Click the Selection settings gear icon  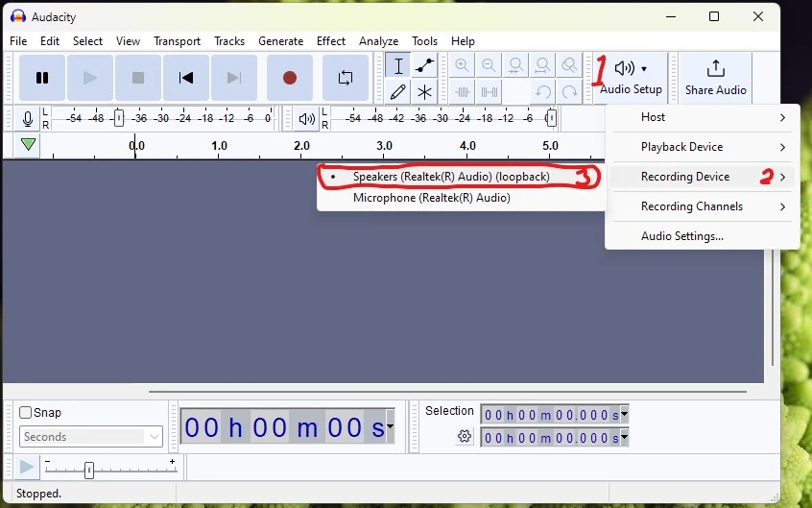click(x=465, y=436)
